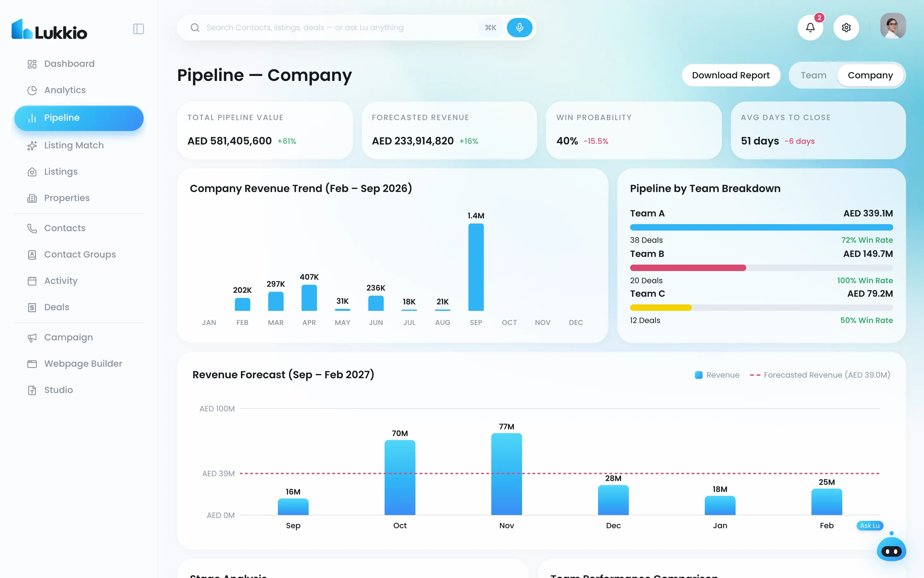Click the Revenue legend blue swatch

[x=699, y=375]
